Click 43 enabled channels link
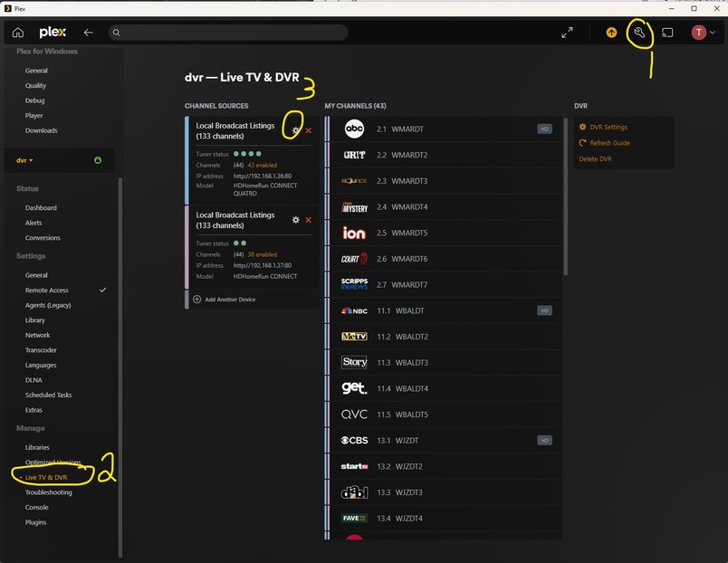Screen dimensions: 728x563 pos(263,166)
